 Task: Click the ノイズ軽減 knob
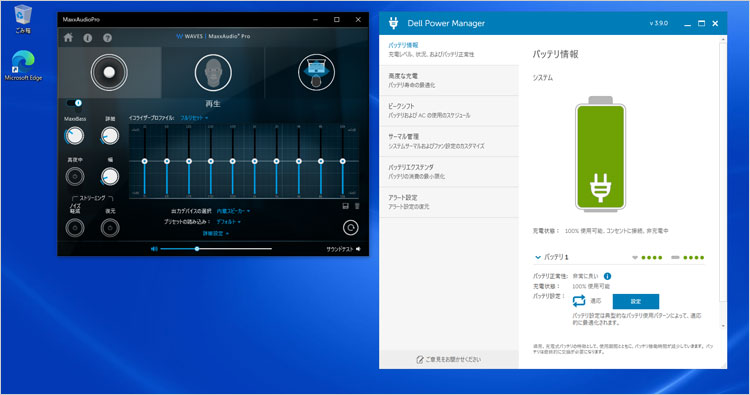tap(75, 228)
